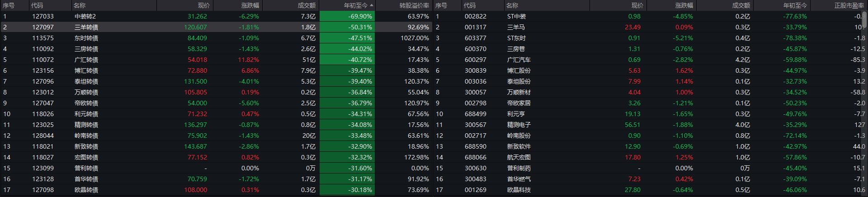Sort by 转股溢价率 column header
The width and height of the screenshot is (868, 197).
point(414,5)
